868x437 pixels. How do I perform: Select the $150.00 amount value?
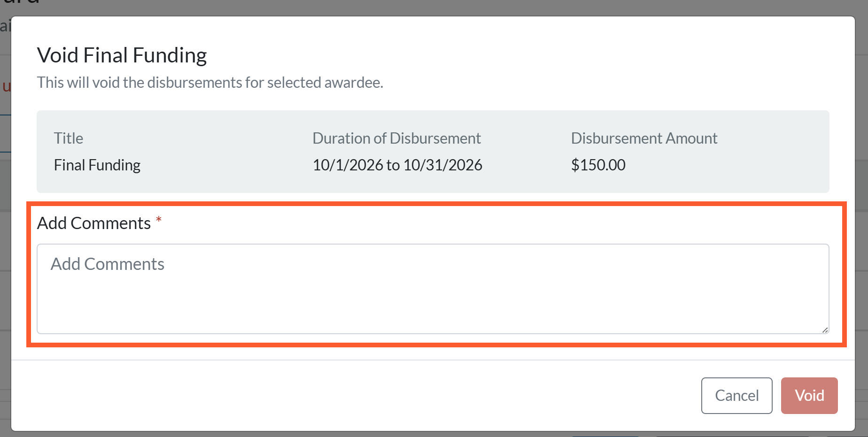pyautogui.click(x=598, y=165)
